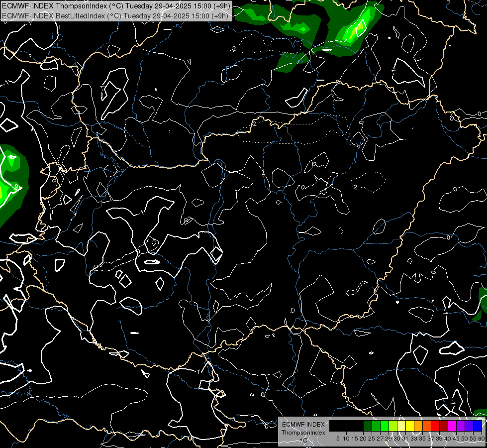Select the dark red 39–40 legend swatch
Viewport: 487px width, 448px height.
click(444, 426)
